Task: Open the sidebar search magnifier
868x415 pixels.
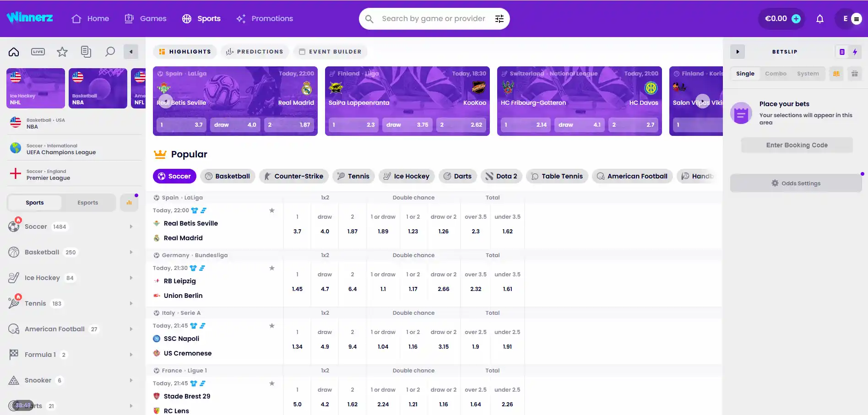Action: coord(110,52)
